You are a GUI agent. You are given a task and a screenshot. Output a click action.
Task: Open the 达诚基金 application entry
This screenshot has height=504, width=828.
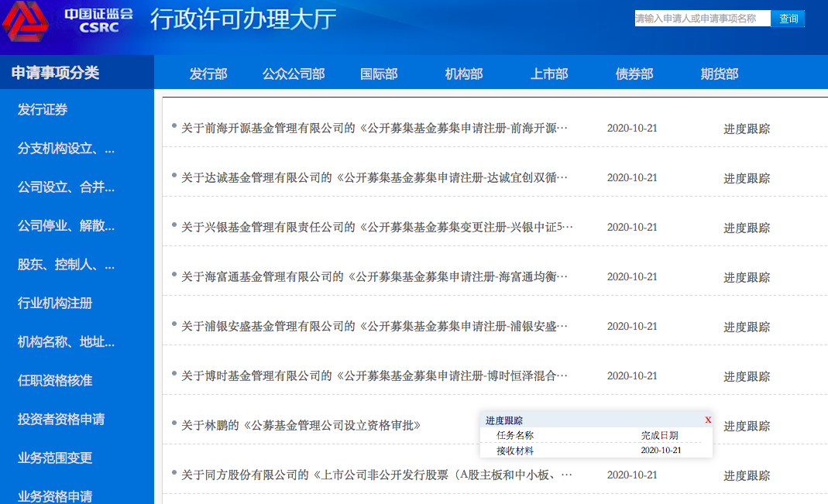pyautogui.click(x=374, y=178)
